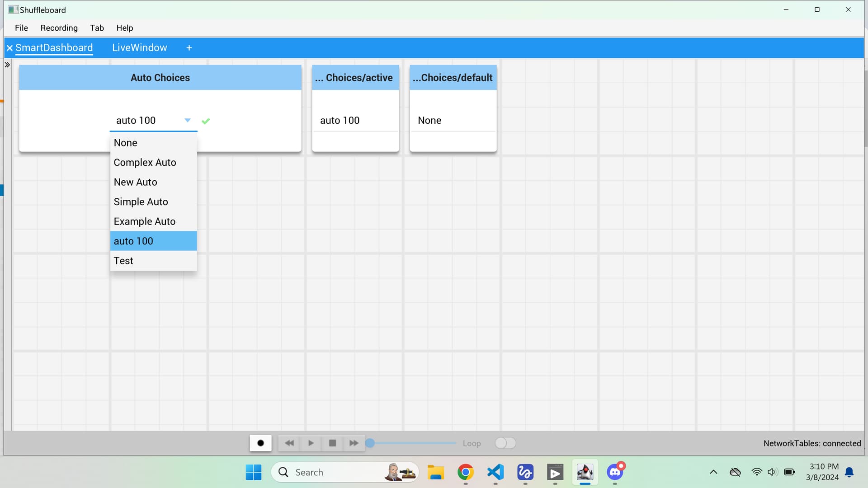
Task: Open Visual Studio Code from taskbar
Action: [x=495, y=472]
